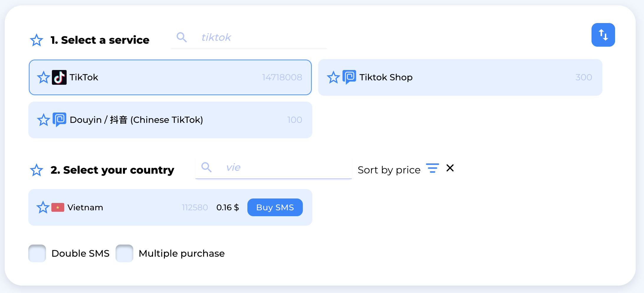Star the Douyin Chinese TikTok service
The width and height of the screenshot is (644, 293).
(44, 120)
